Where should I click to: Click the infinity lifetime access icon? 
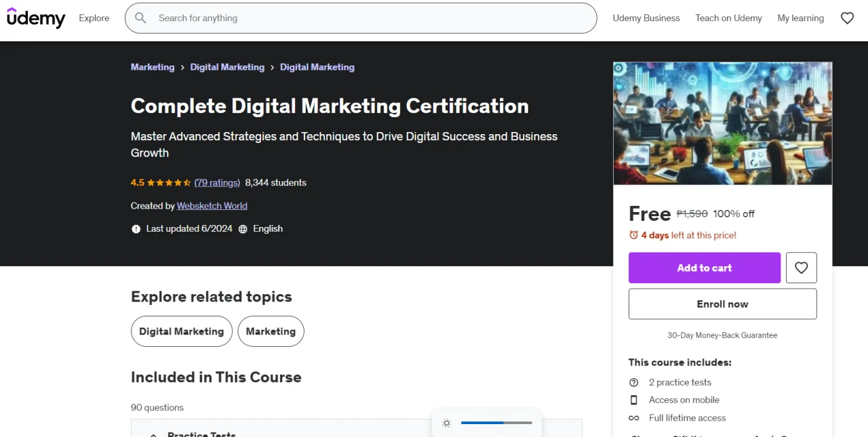(634, 418)
